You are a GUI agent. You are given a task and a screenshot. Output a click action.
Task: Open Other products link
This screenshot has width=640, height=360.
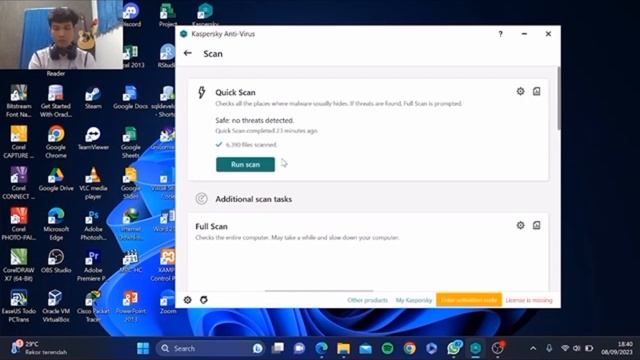[367, 300]
